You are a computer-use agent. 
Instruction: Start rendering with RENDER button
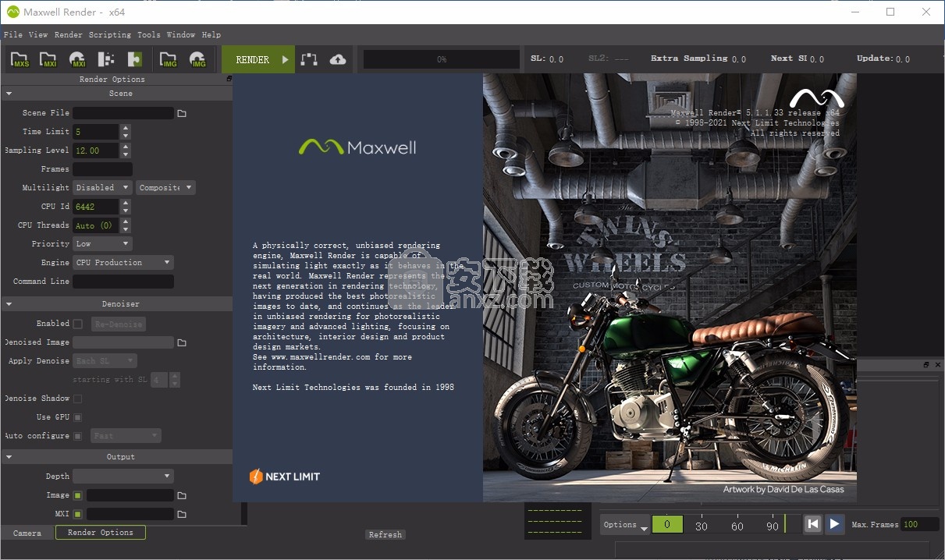coord(258,59)
